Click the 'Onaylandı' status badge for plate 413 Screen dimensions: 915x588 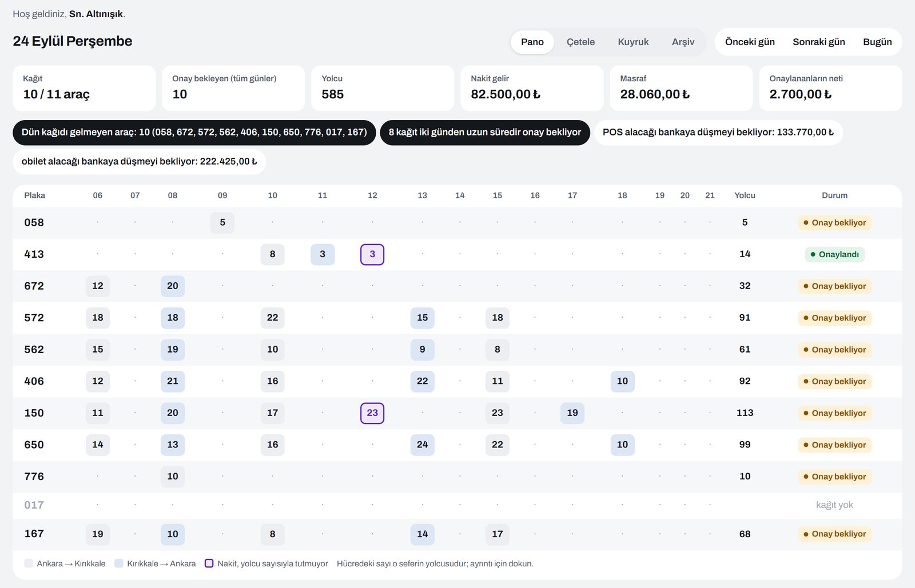click(x=834, y=254)
